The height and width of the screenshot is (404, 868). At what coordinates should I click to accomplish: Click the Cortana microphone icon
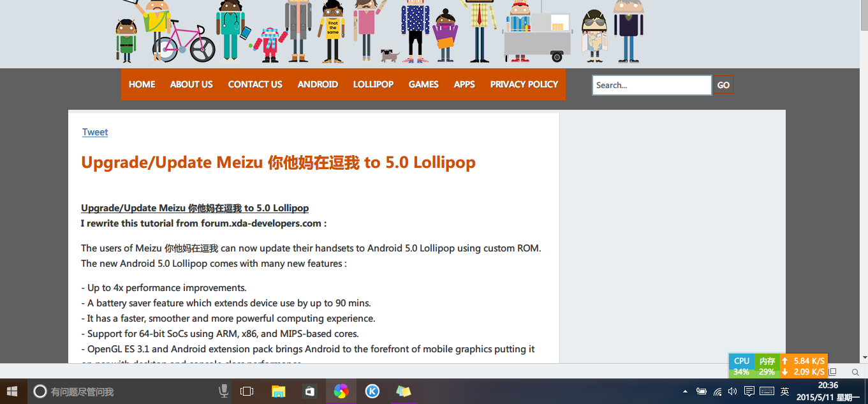[x=224, y=391]
